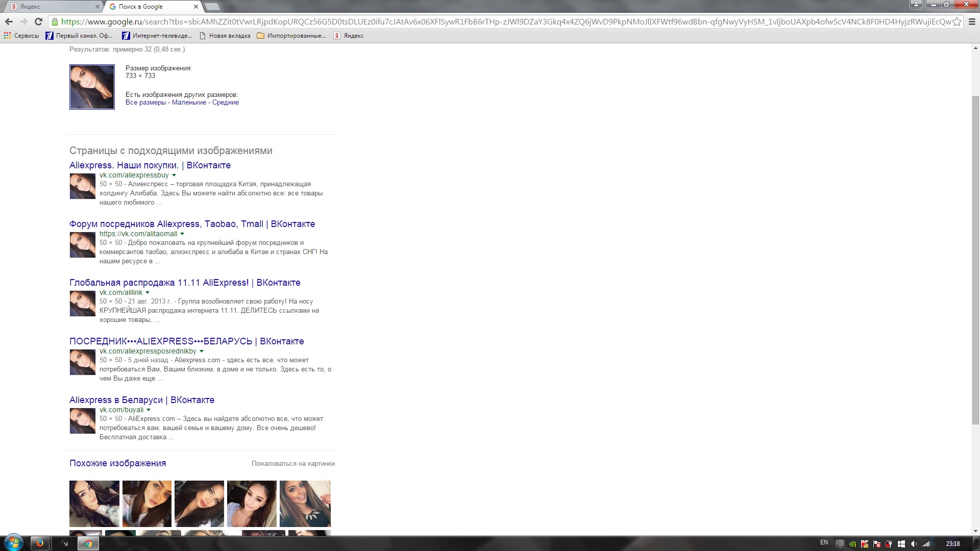Close the Поиск в Google tab
980x551 pixels.
click(195, 7)
